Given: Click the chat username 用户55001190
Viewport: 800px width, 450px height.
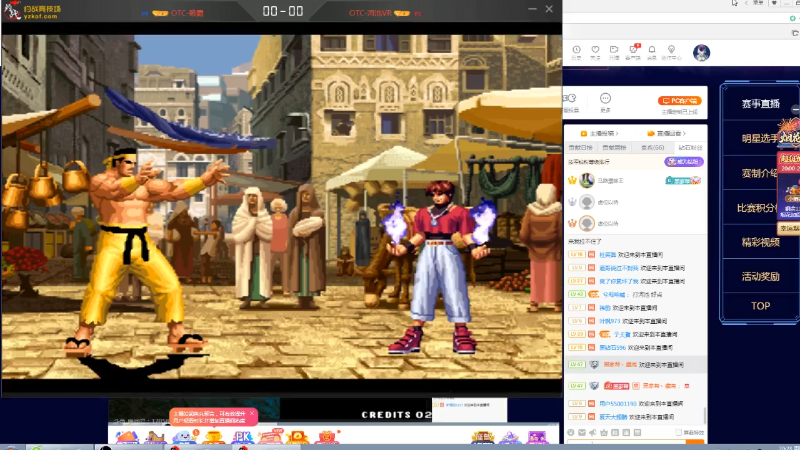Looking at the screenshot, I should tap(618, 404).
